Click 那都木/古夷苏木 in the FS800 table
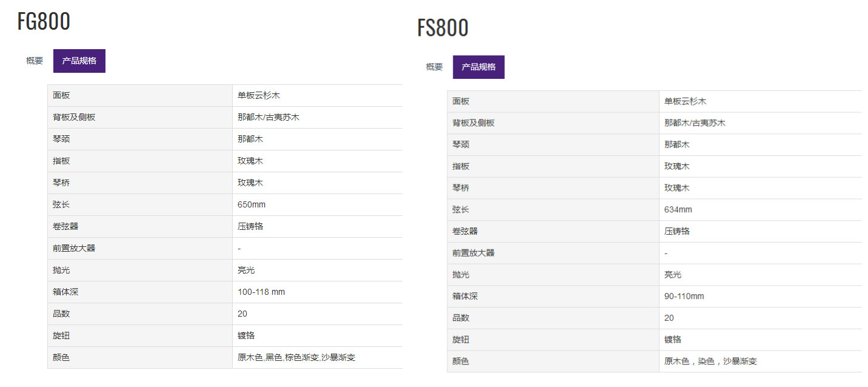This screenshot has height=387, width=868. 695,123
